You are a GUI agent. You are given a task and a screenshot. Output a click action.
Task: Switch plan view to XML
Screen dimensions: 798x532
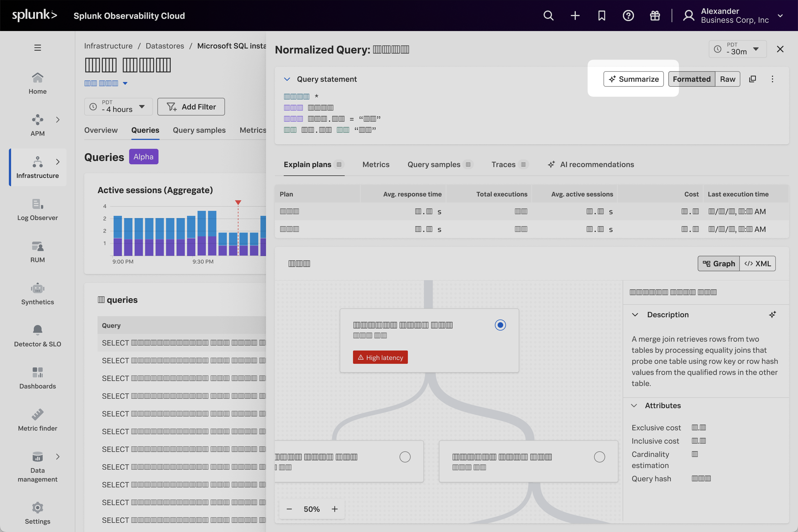pyautogui.click(x=758, y=264)
